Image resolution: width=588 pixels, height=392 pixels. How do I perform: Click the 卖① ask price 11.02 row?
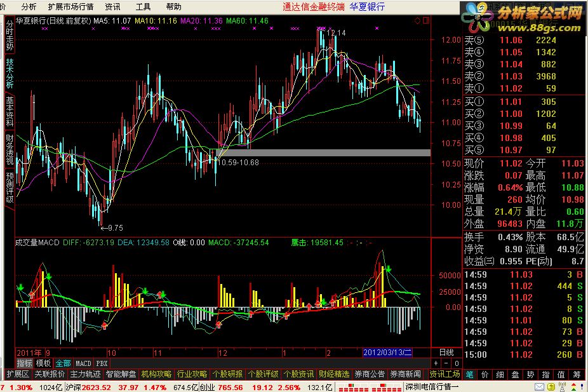point(524,88)
